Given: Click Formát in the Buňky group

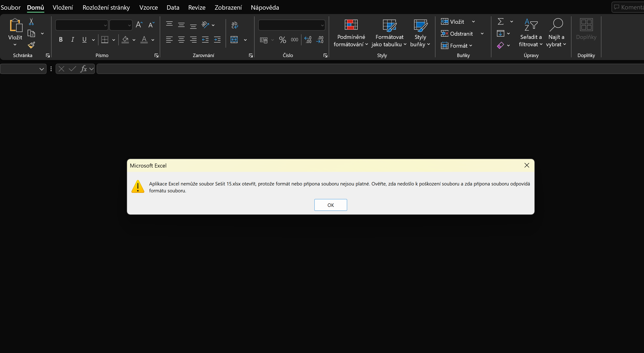Looking at the screenshot, I should click(x=456, y=46).
